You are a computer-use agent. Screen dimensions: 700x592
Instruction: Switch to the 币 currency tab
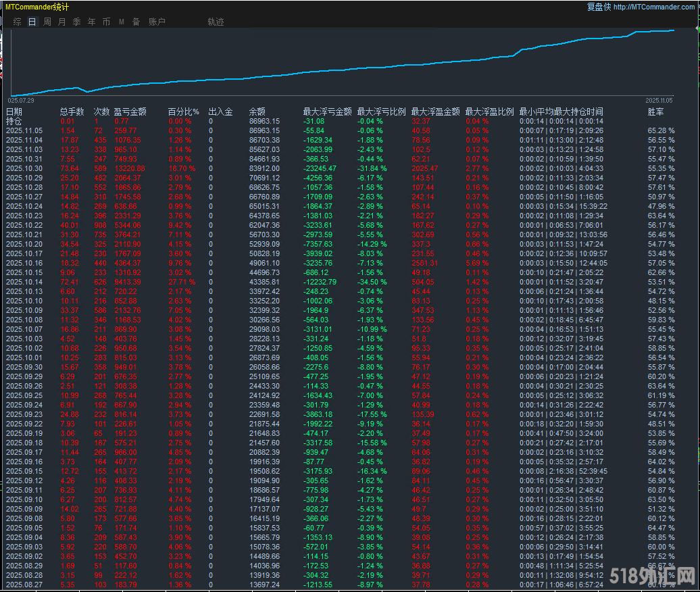[x=106, y=22]
